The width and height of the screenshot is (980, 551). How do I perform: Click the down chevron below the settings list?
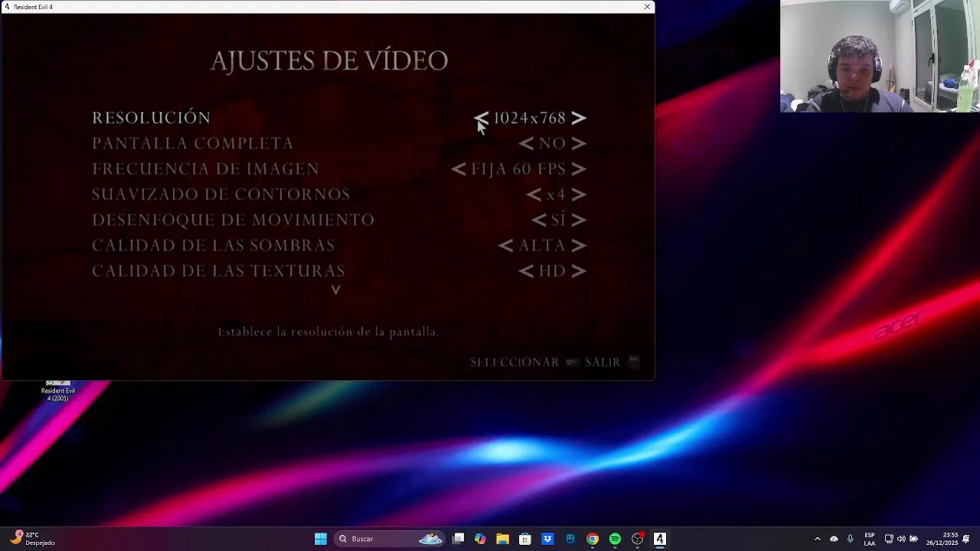[x=335, y=290]
